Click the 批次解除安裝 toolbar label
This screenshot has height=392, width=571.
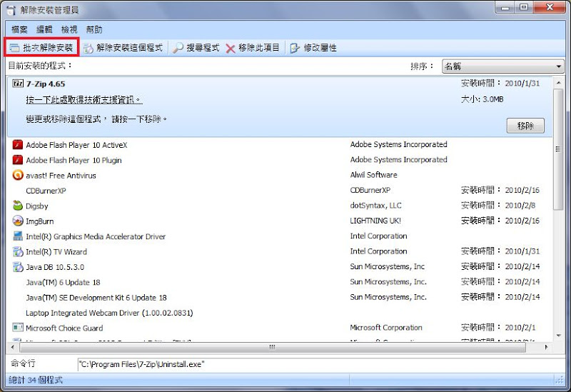tap(48, 48)
